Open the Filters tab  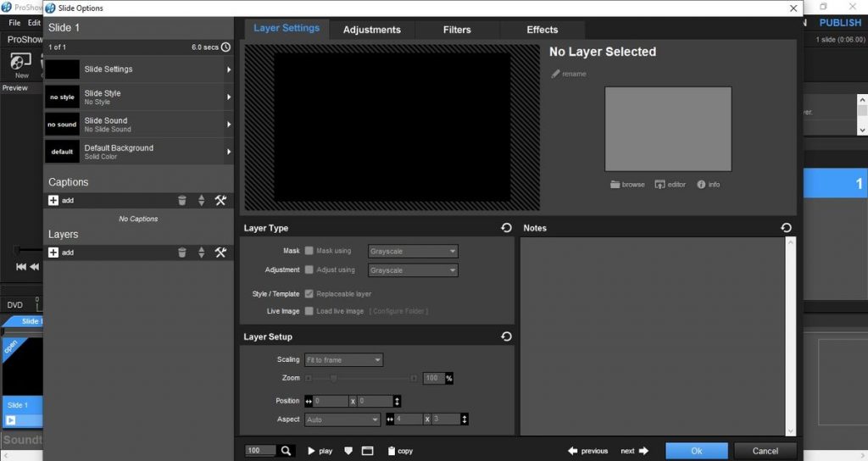(x=457, y=30)
